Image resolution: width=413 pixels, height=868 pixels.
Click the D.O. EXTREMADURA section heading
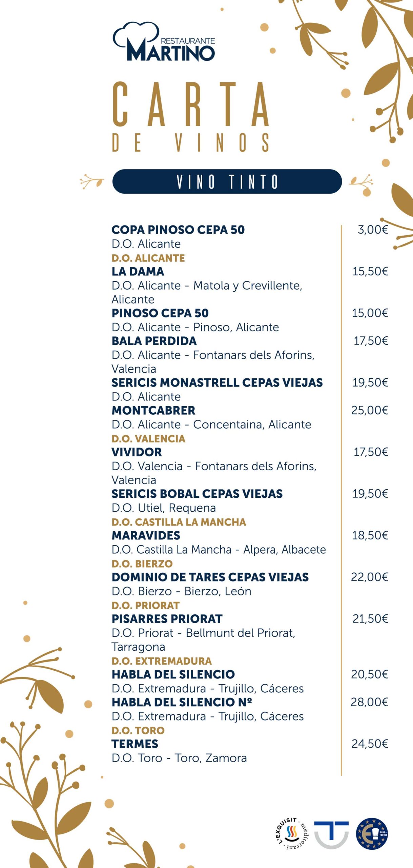[162, 661]
